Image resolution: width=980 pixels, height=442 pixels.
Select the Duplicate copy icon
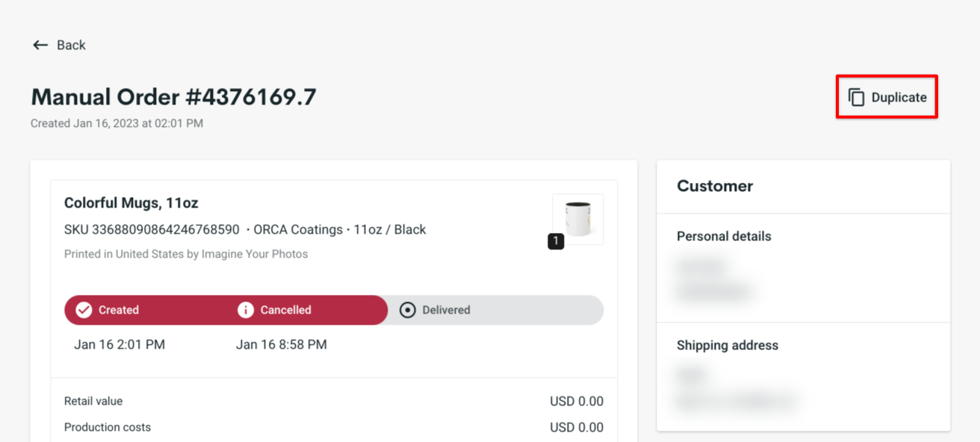[856, 96]
